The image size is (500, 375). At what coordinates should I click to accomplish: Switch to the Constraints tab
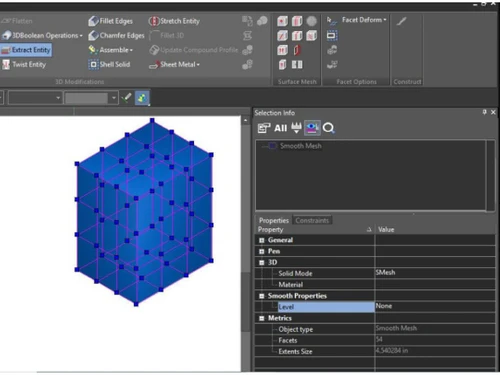point(312,220)
